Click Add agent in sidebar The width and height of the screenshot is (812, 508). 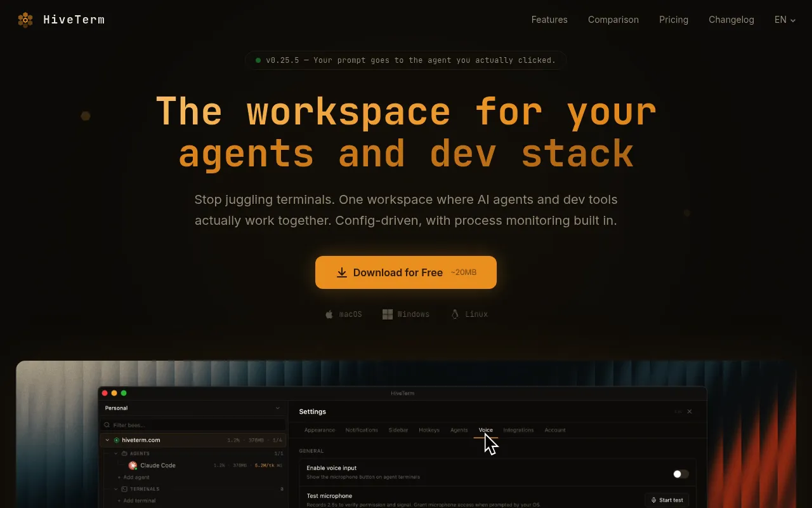(134, 478)
